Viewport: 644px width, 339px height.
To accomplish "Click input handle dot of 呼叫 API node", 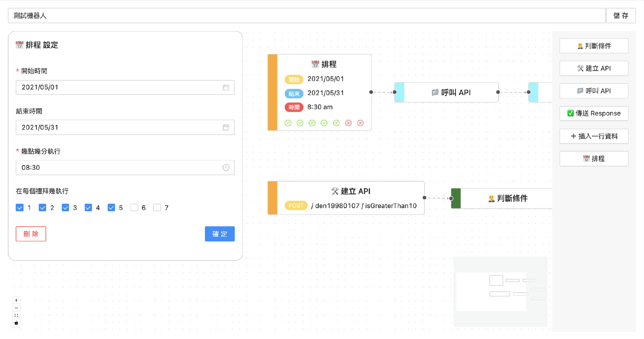I will 395,92.
